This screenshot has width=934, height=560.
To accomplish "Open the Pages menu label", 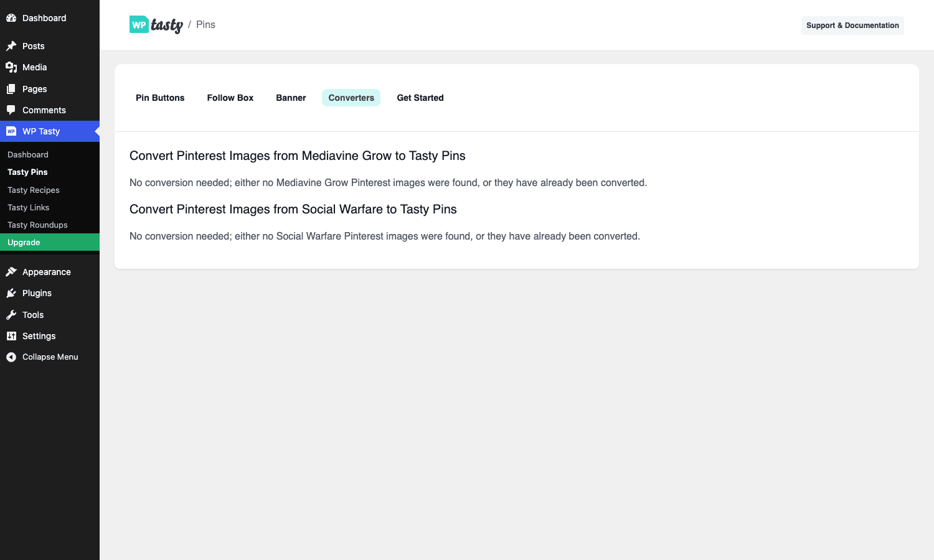I will click(35, 89).
